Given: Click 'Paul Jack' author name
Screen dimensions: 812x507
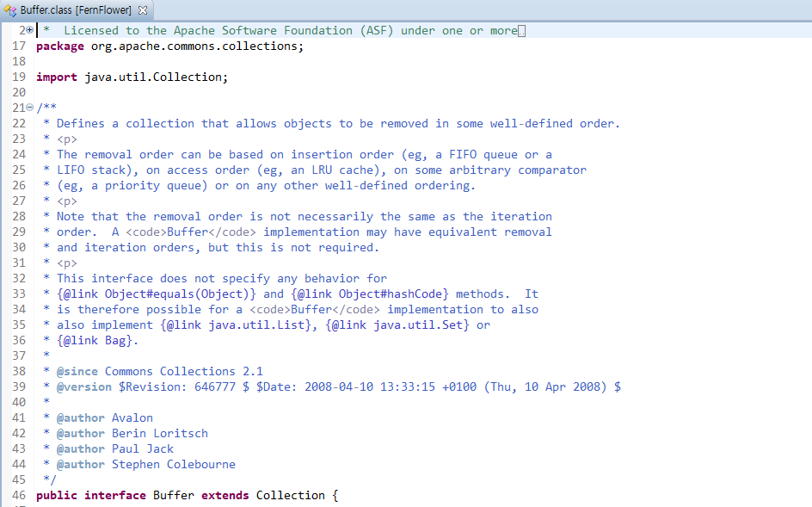Looking at the screenshot, I should pyautogui.click(x=143, y=449).
